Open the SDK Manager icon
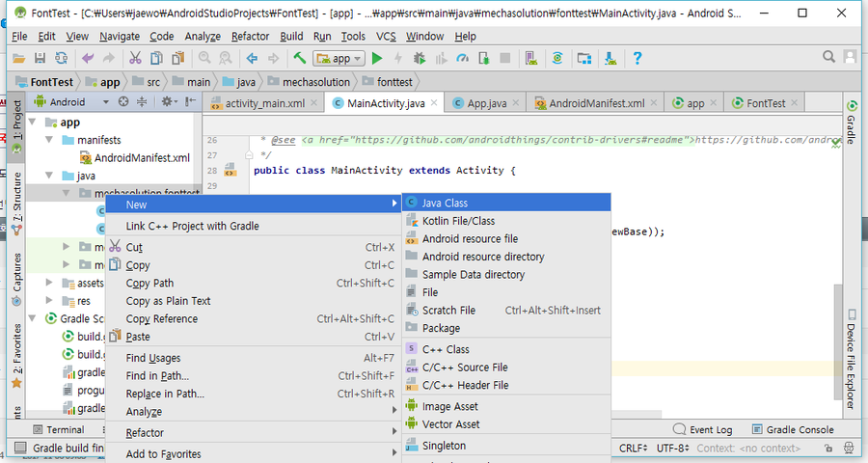Screen dimensions: 868x463 click(x=610, y=58)
